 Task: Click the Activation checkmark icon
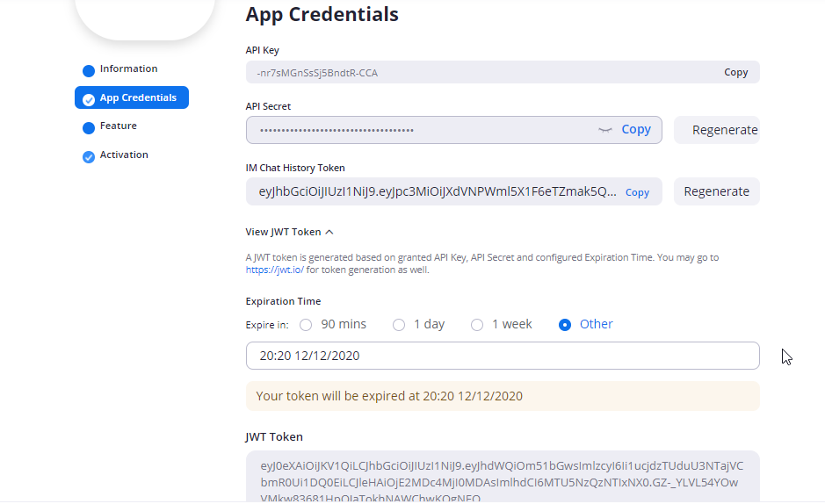[x=89, y=157]
